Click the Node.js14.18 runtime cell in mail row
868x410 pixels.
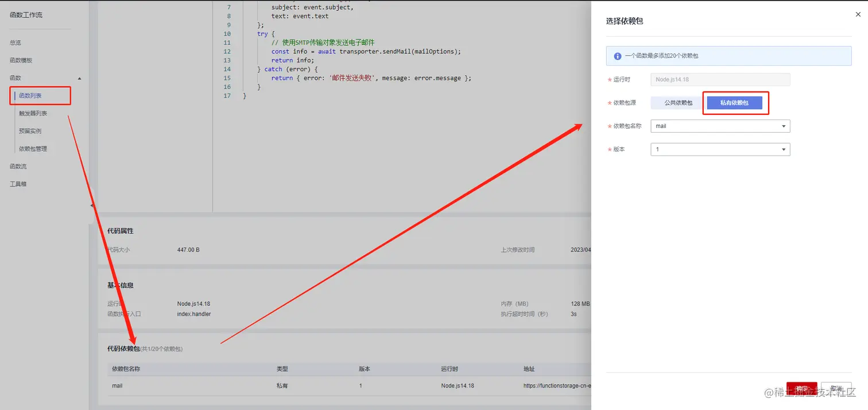[458, 386]
